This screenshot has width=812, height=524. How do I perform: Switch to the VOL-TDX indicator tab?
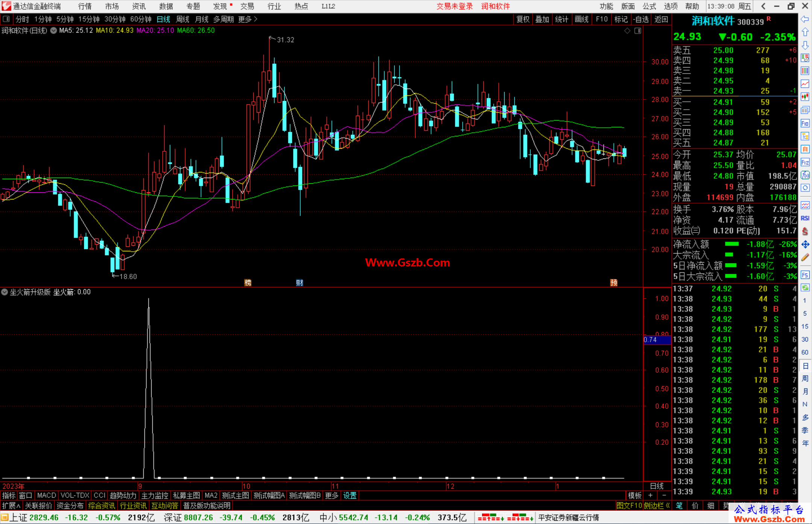[x=75, y=495]
